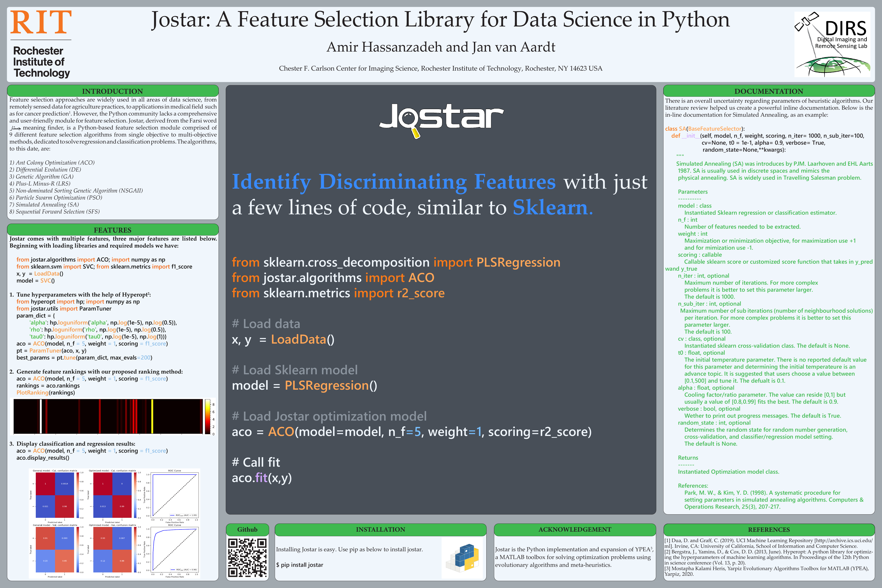Click 'from jostar.algorithms import ACO' in center panel
The image size is (882, 588).
333,278
